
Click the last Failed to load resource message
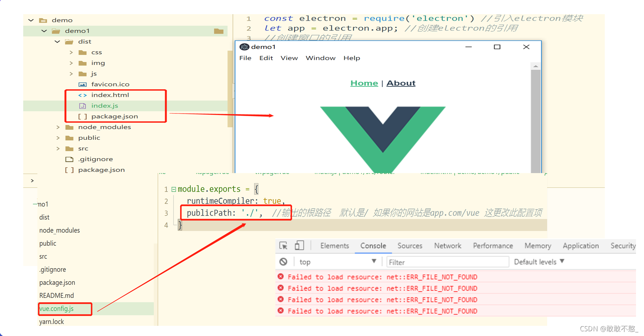382,311
